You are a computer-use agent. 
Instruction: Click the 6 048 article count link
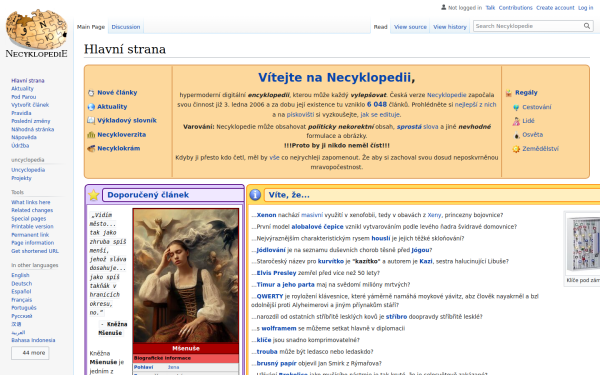pos(377,104)
